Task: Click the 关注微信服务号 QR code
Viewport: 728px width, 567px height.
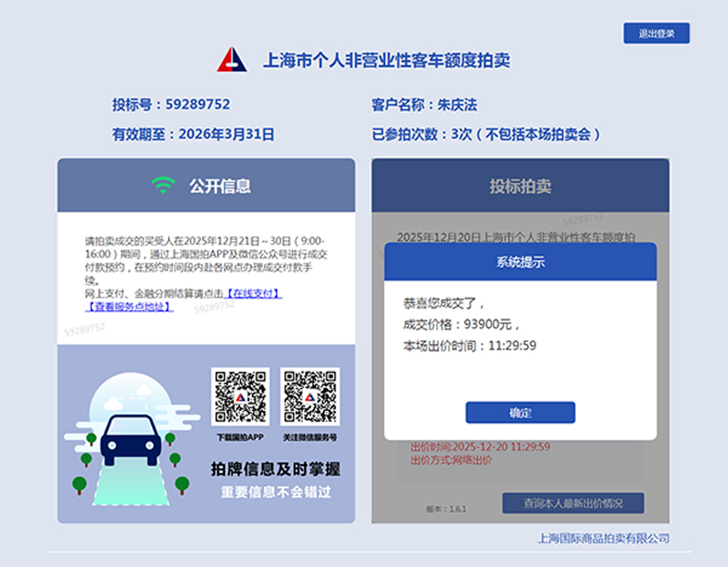Action: tap(310, 397)
